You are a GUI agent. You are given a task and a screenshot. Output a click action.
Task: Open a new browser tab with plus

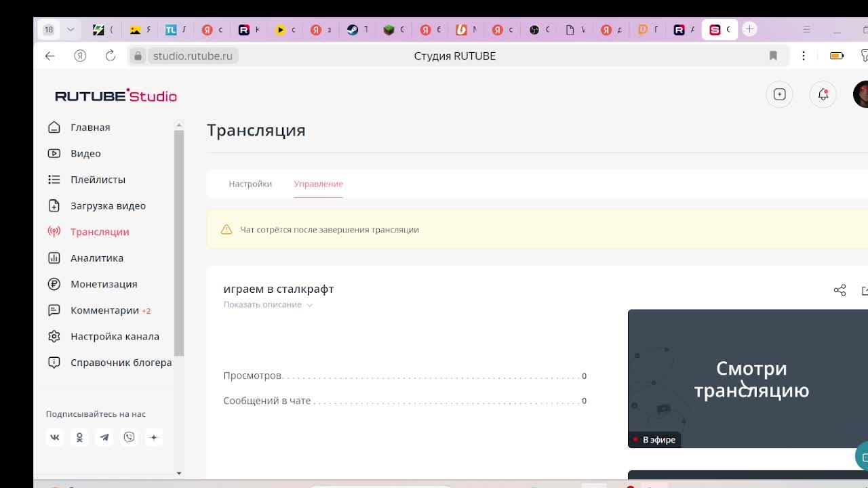(749, 29)
